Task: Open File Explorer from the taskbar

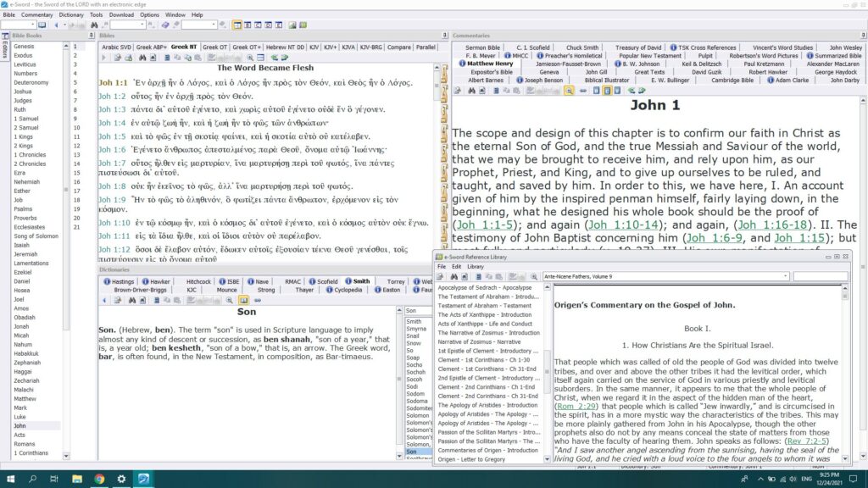Action: pos(77,479)
